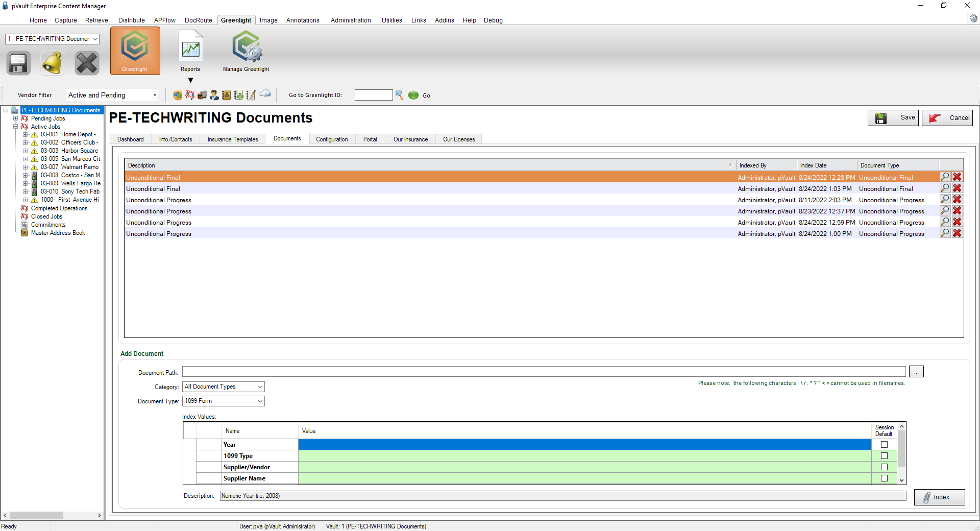The width and height of the screenshot is (980, 531).
Task: Click the Cancel button at top right
Action: coord(947,118)
